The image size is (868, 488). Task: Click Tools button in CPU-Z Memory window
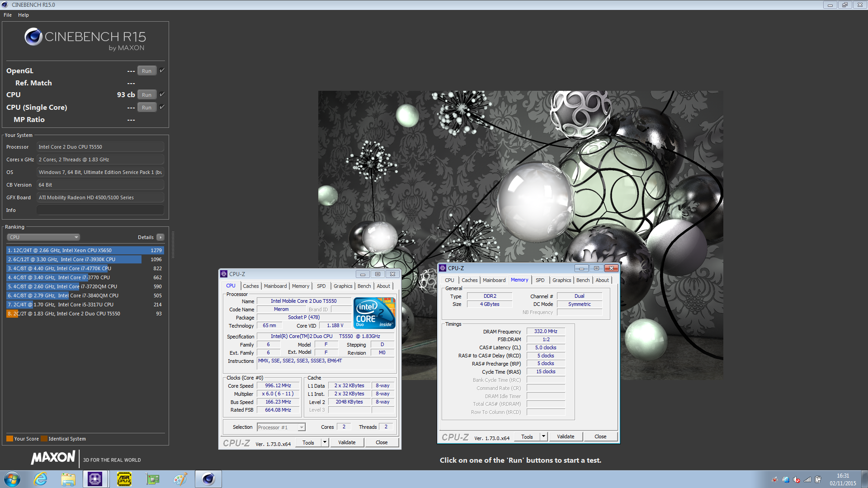pos(527,436)
